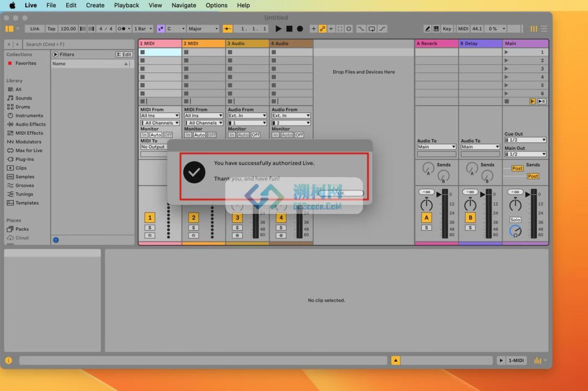The width and height of the screenshot is (588, 391).
Task: Toggle the purple Scale Mode icon
Action: pos(160,28)
